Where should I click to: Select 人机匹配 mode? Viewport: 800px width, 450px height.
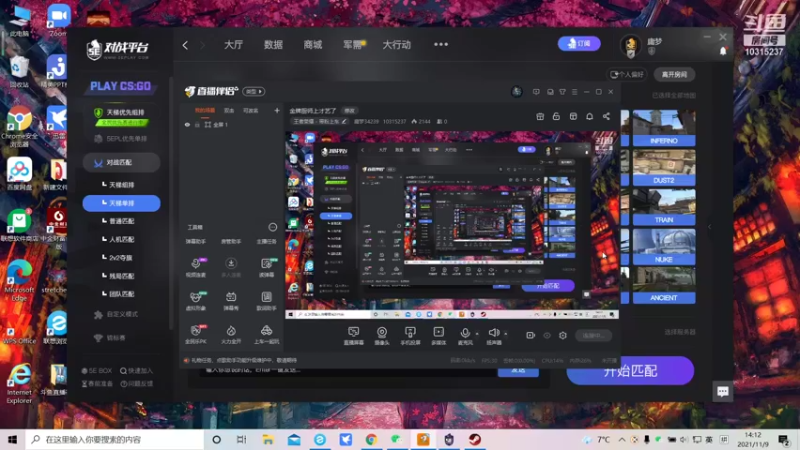click(121, 239)
